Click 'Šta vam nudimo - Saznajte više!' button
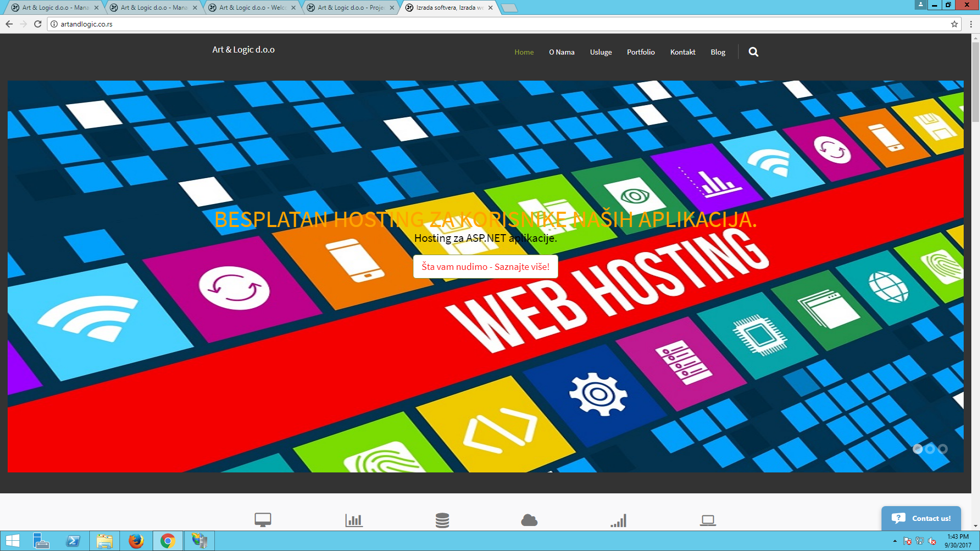This screenshot has width=980, height=551. click(485, 267)
